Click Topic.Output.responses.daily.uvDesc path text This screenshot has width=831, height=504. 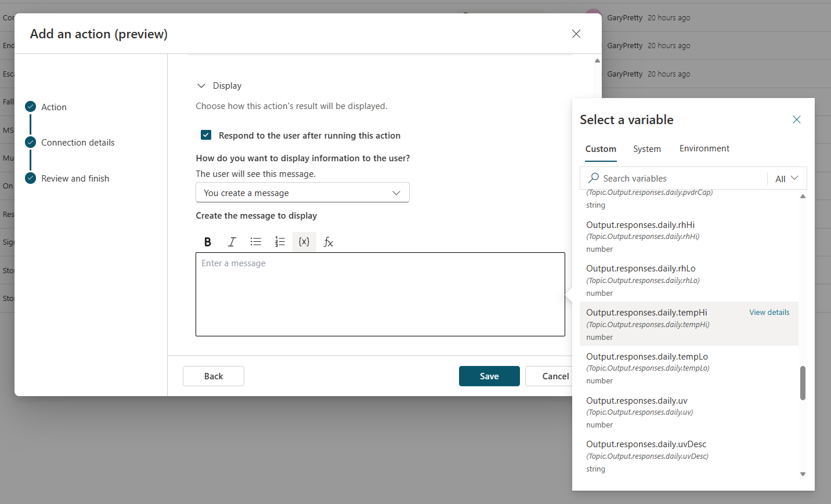coord(647,456)
